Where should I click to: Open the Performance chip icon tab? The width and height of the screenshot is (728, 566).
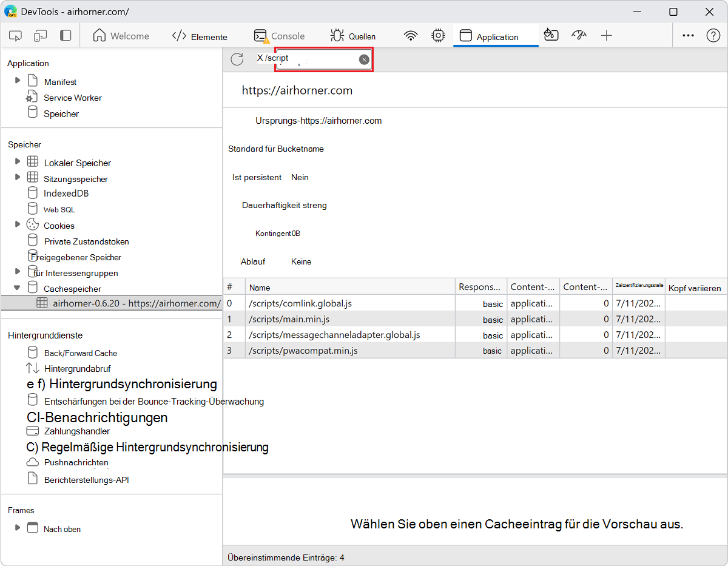438,36
